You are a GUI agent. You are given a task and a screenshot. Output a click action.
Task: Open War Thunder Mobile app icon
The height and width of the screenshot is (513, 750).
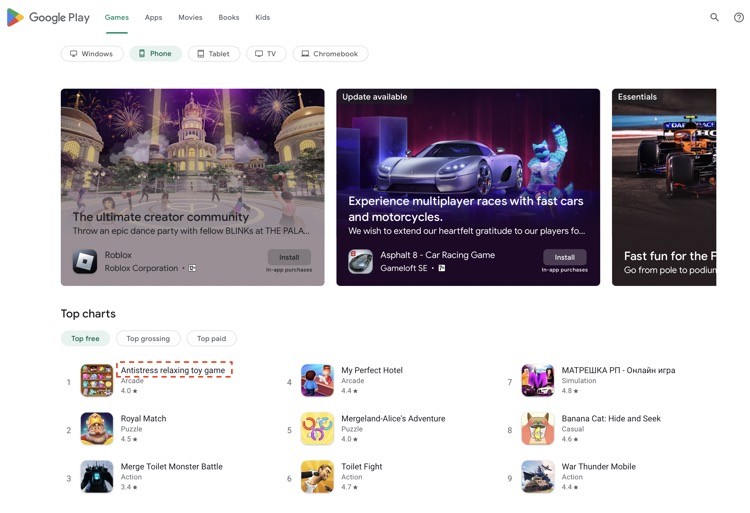pyautogui.click(x=538, y=477)
